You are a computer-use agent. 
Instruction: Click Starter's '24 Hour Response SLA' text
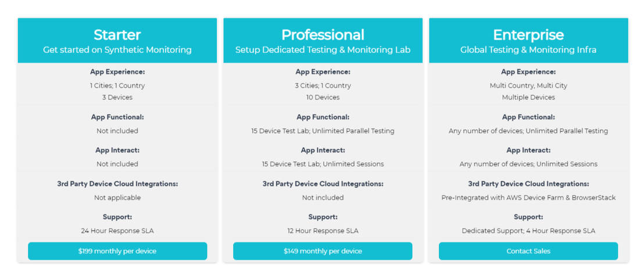(x=117, y=231)
